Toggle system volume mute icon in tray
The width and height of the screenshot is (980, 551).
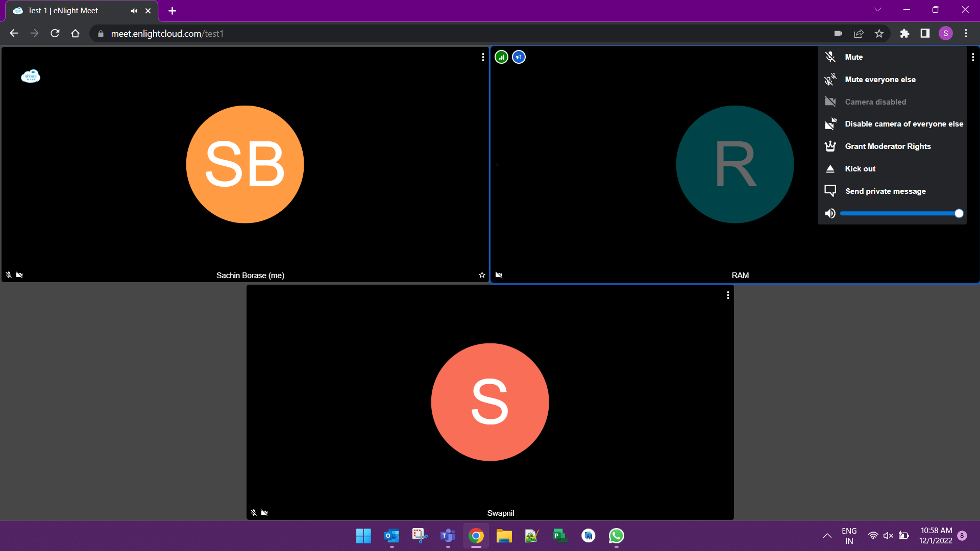point(888,536)
